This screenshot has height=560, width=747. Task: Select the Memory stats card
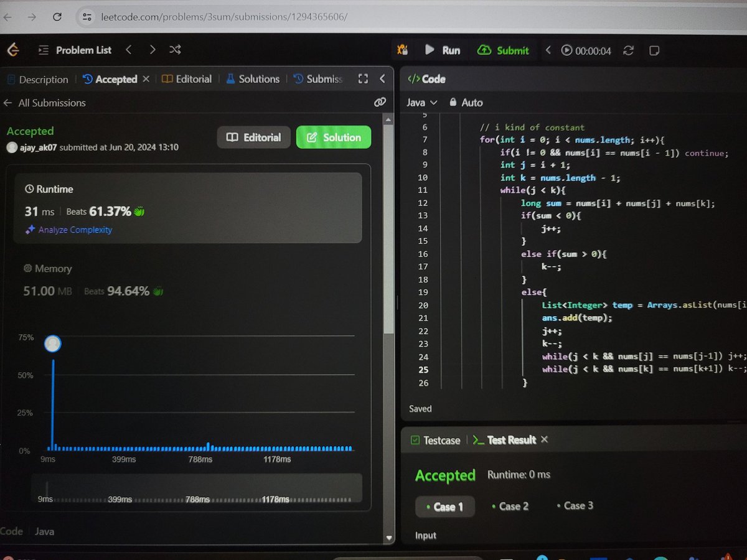coord(188,280)
